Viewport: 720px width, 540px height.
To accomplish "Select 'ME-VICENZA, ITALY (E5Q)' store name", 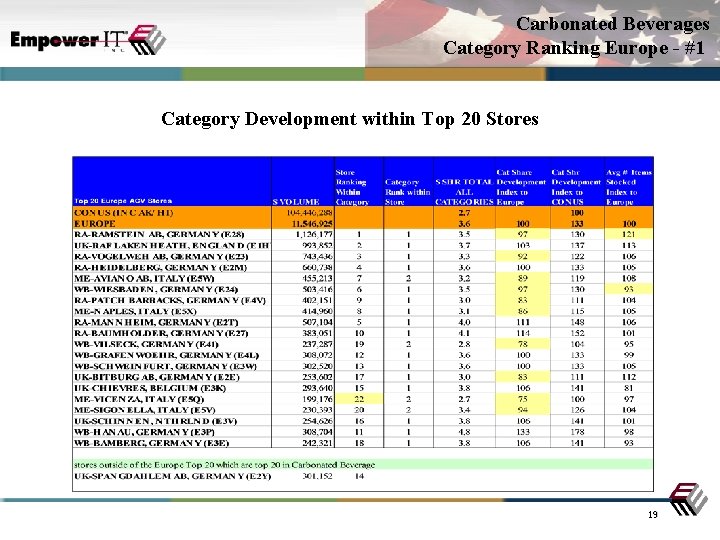I will click(x=139, y=399).
